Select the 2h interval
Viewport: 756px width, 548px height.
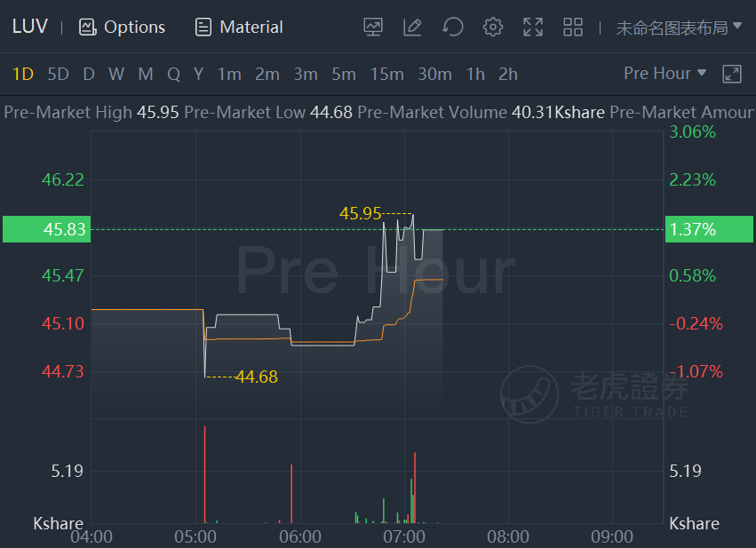point(507,75)
